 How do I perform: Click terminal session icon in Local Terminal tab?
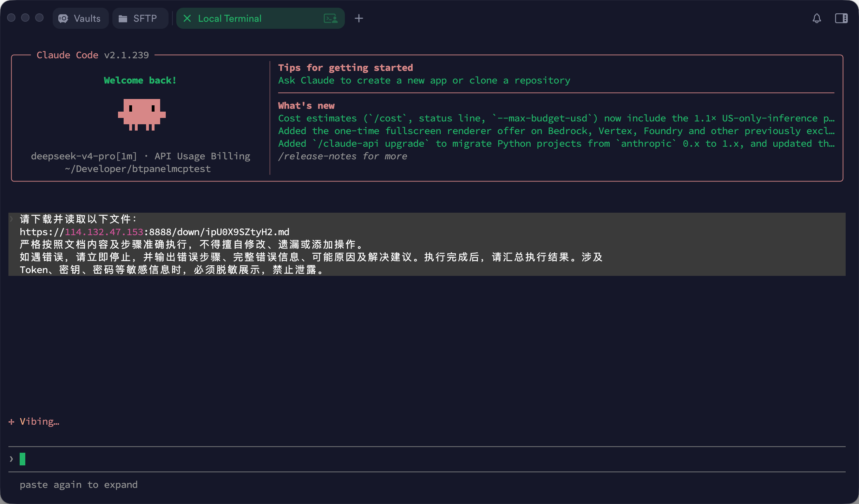click(x=330, y=18)
